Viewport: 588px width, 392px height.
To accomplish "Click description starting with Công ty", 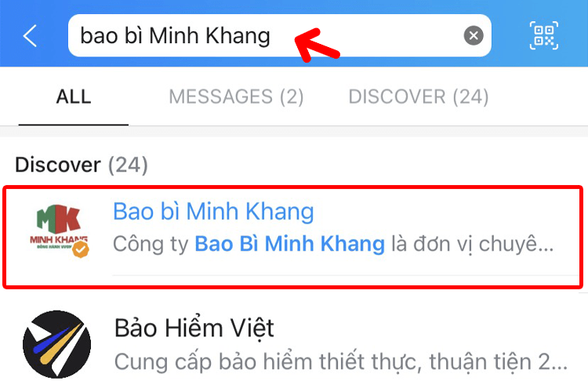I will (x=333, y=244).
